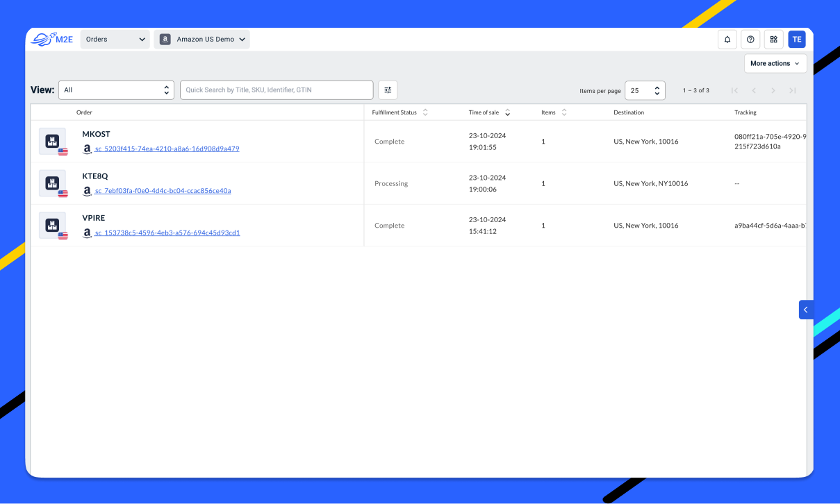Open notifications via the bell icon
The image size is (840, 504).
tap(727, 39)
